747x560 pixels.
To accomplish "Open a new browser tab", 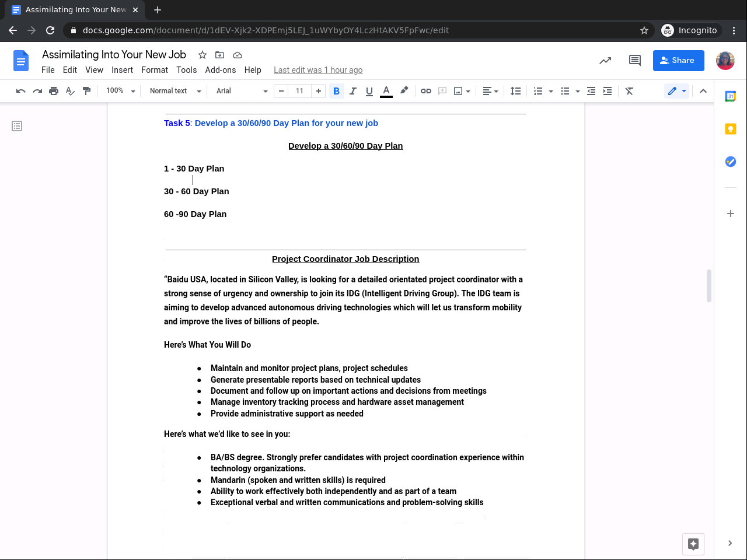I will (x=158, y=10).
